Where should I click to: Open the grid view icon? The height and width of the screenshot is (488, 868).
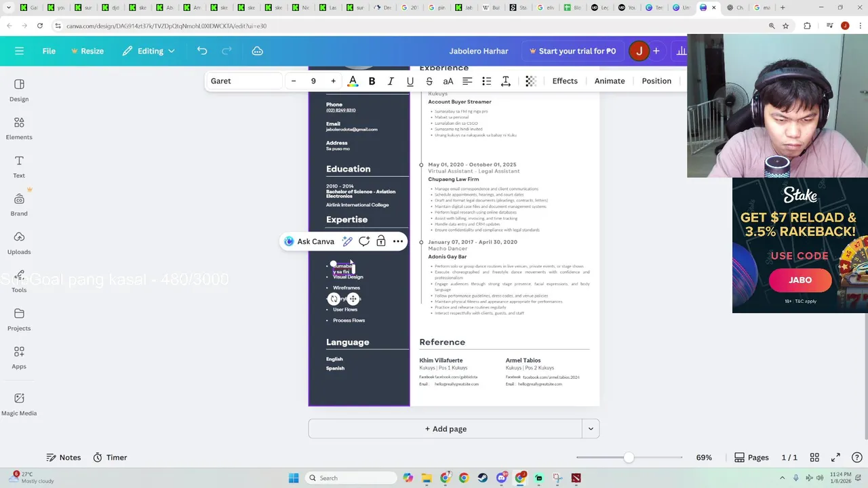(x=814, y=457)
